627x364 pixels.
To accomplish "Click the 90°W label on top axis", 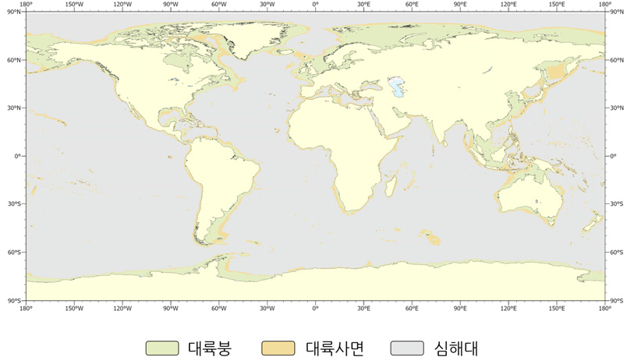I will click(x=171, y=5).
